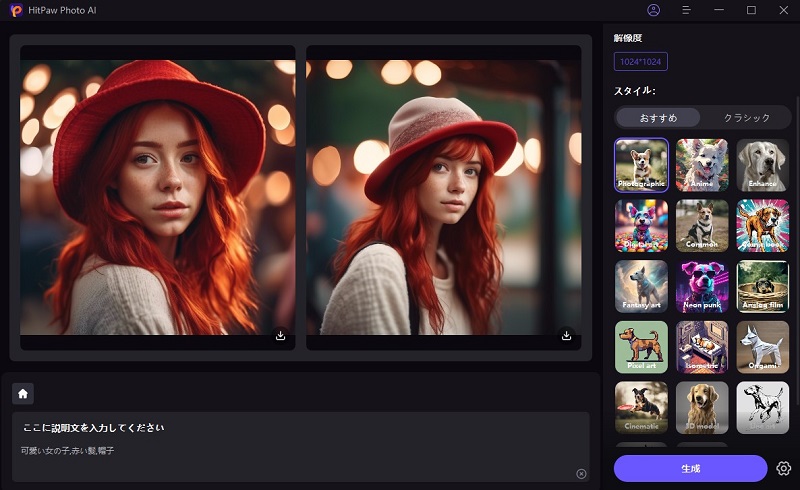Switch to the おすすめ styles tab
The image size is (800, 490).
pos(656,118)
